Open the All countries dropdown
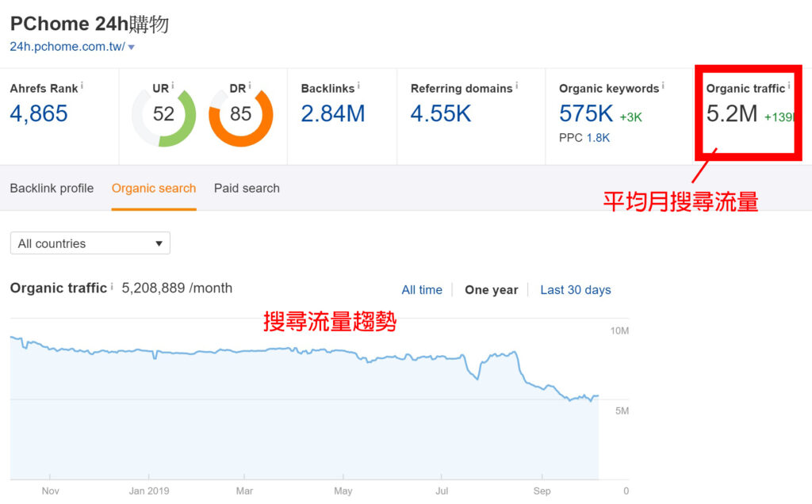 90,243
